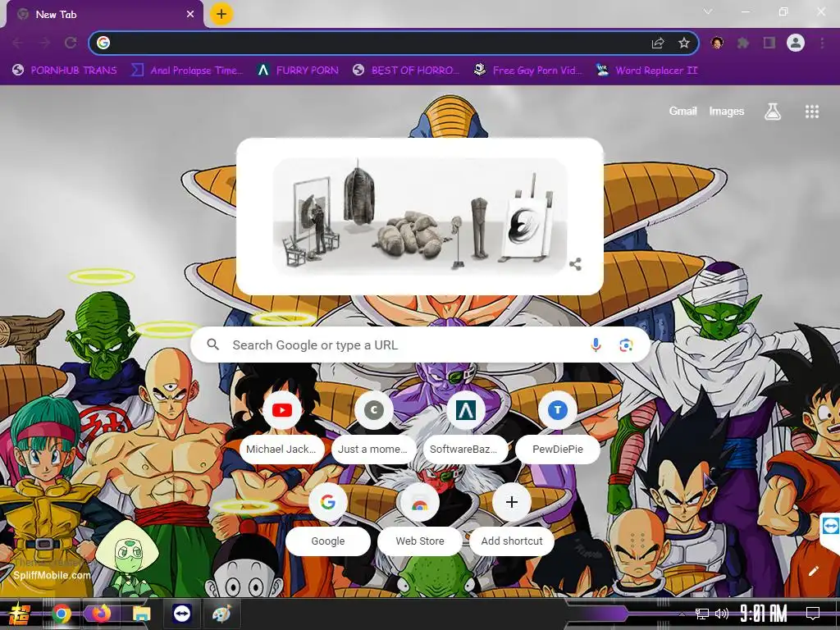Screen dimensions: 840x630
Task: Open the Google shortcut tile
Action: (x=328, y=518)
